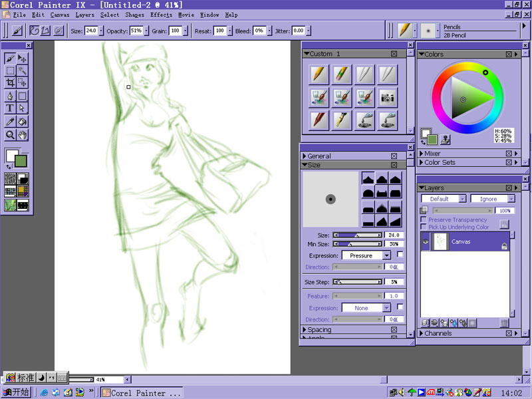Select Straight Line Strokes in property bar

(x=45, y=31)
